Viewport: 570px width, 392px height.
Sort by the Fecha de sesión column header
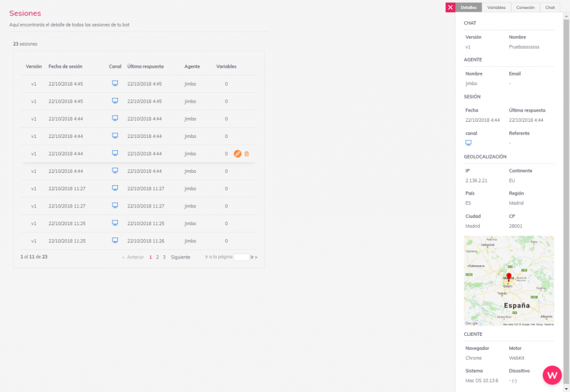pos(65,67)
